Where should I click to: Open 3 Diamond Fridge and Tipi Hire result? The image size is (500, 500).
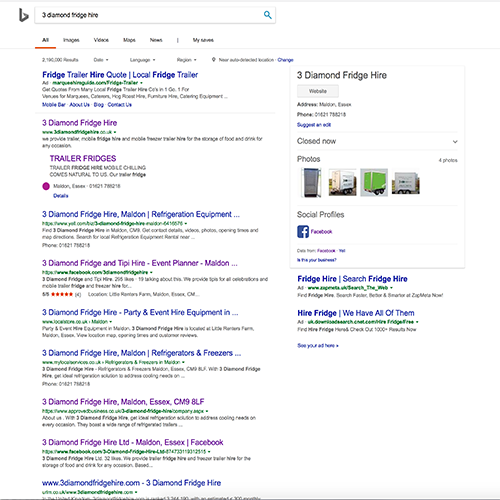click(x=140, y=263)
